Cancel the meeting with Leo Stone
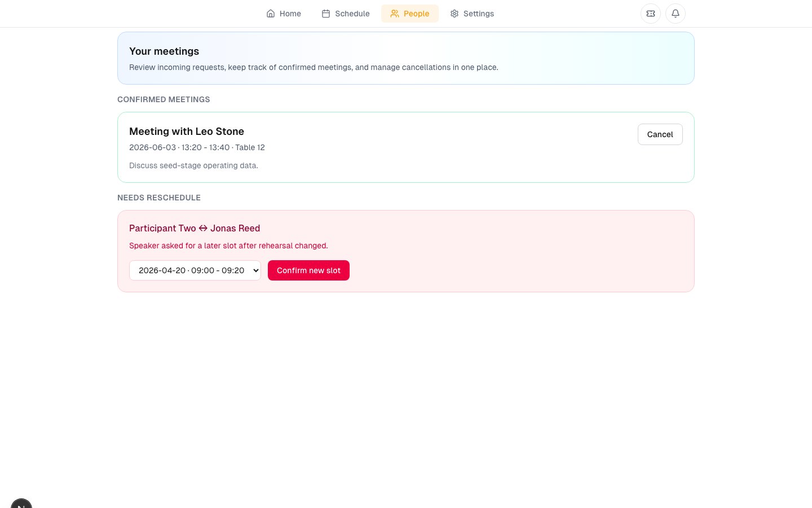The height and width of the screenshot is (508, 812). pos(660,134)
